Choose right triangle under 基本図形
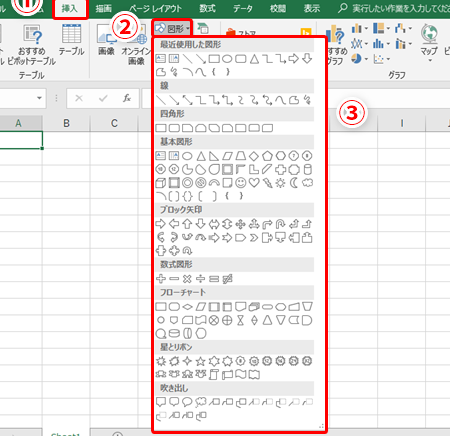Image resolution: width=450 pixels, height=436 pixels. (x=214, y=156)
